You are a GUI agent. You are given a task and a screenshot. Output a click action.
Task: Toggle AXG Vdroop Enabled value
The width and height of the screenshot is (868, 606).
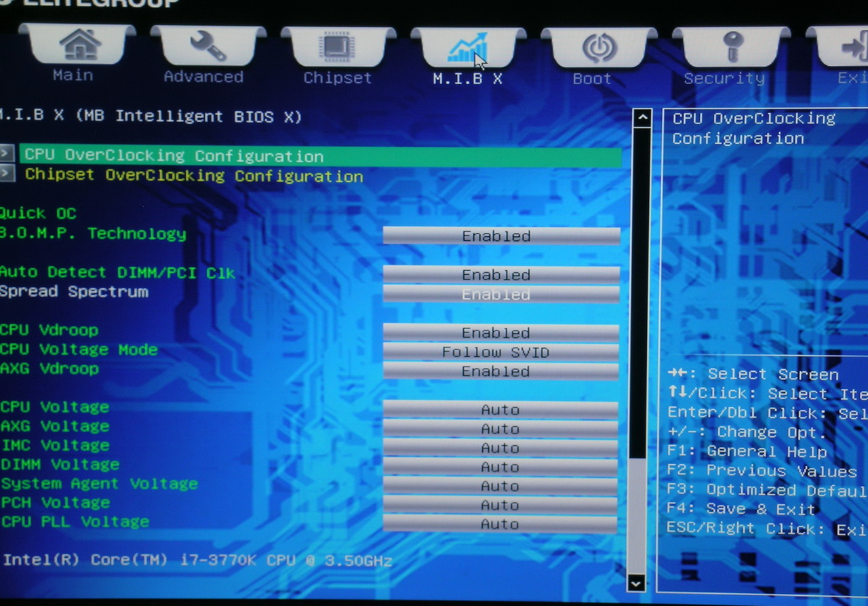pos(501,371)
